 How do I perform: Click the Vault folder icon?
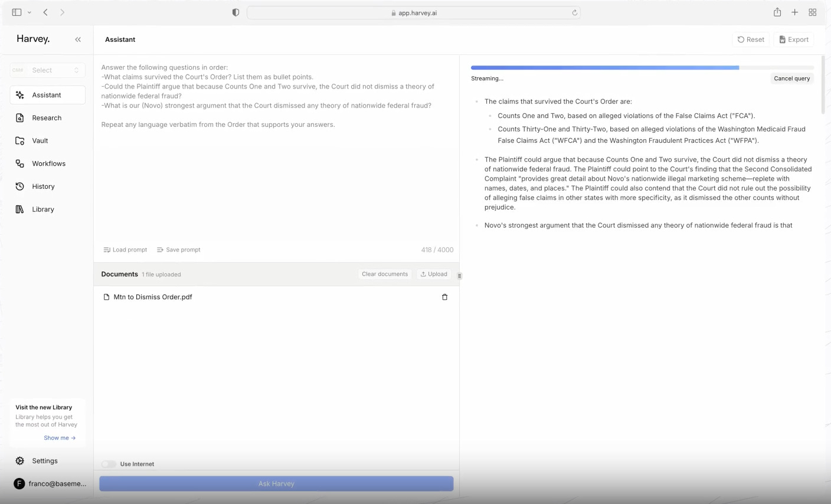(19, 141)
